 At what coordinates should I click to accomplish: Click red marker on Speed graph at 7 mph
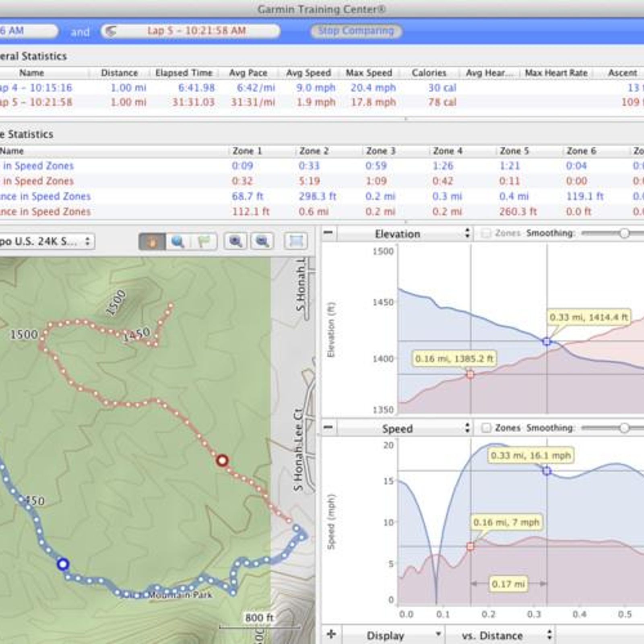(x=470, y=546)
